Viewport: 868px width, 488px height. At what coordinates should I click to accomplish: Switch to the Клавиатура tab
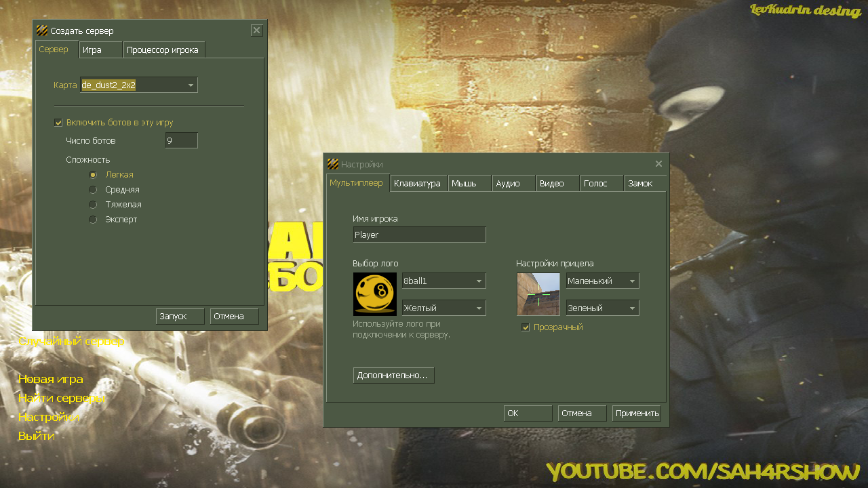tap(418, 184)
